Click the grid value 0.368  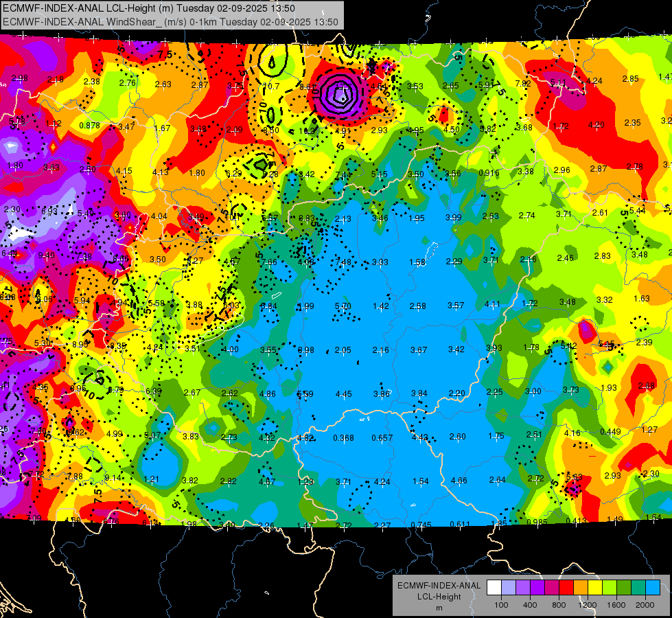344,438
